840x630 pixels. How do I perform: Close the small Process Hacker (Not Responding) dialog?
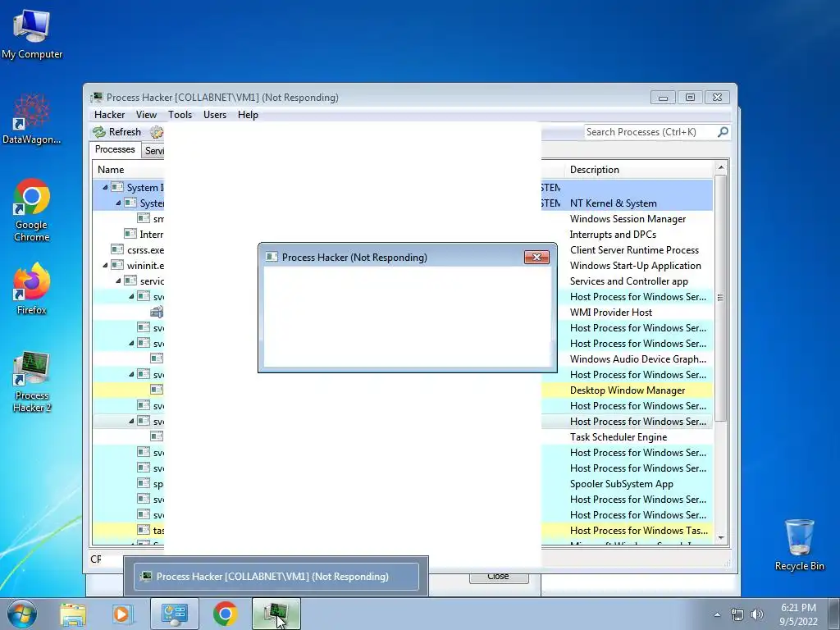tap(536, 257)
